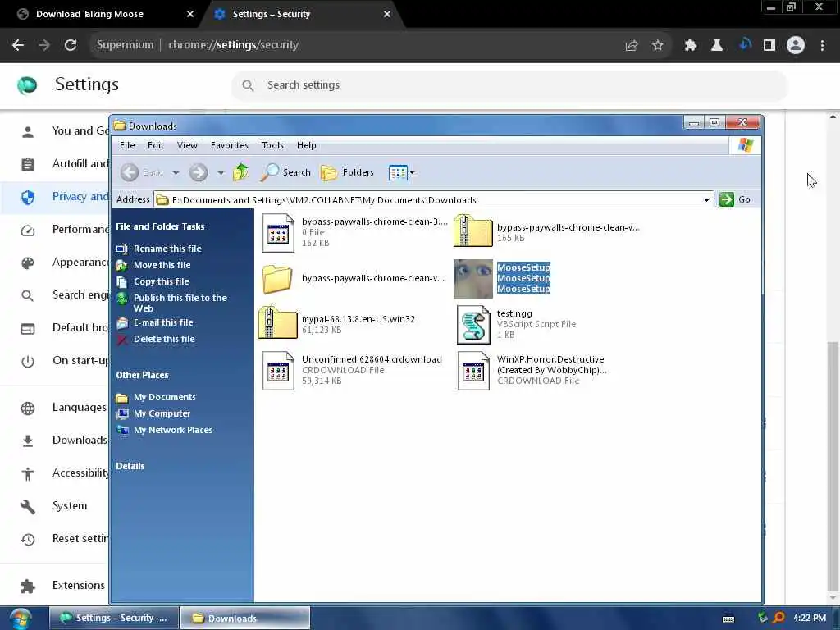Open the View menu
Image resolution: width=840 pixels, height=630 pixels.
(187, 145)
